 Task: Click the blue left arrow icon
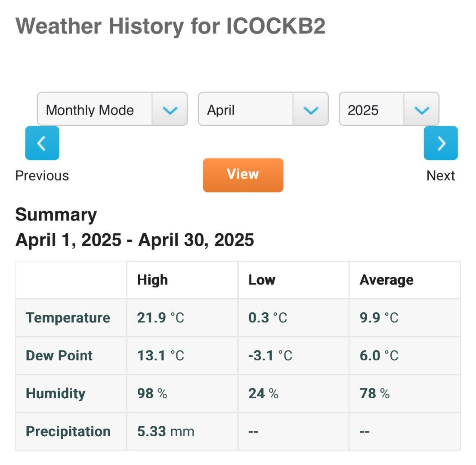[42, 143]
